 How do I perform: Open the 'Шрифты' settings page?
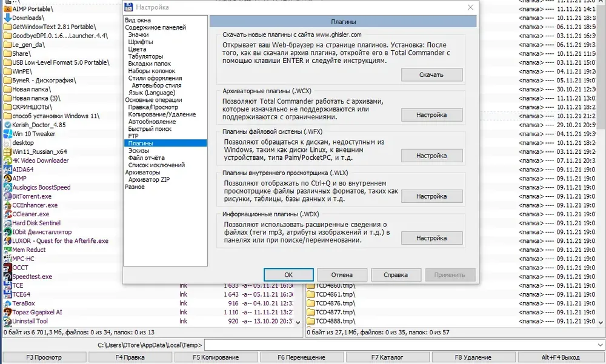coord(141,42)
